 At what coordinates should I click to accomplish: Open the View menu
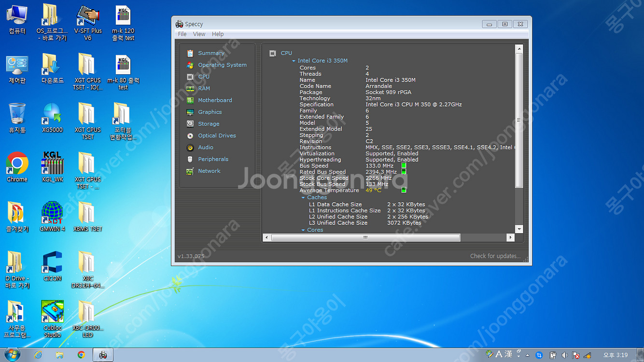199,34
